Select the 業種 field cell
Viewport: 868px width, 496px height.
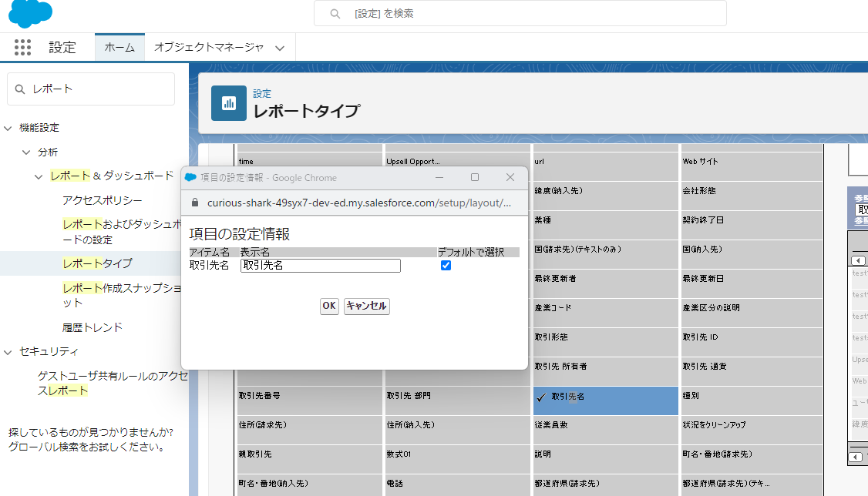pyautogui.click(x=606, y=224)
